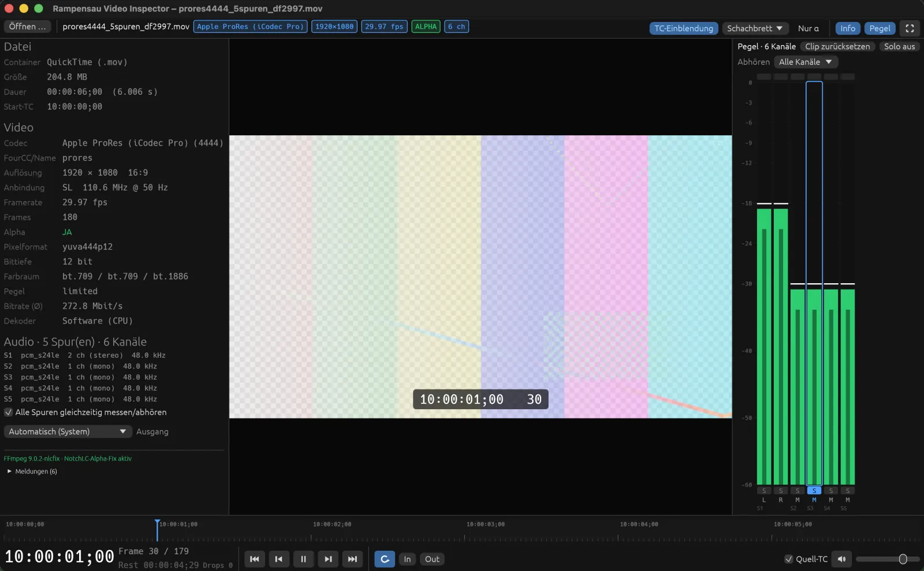Enter fullscreen with the expand icon

point(910,28)
